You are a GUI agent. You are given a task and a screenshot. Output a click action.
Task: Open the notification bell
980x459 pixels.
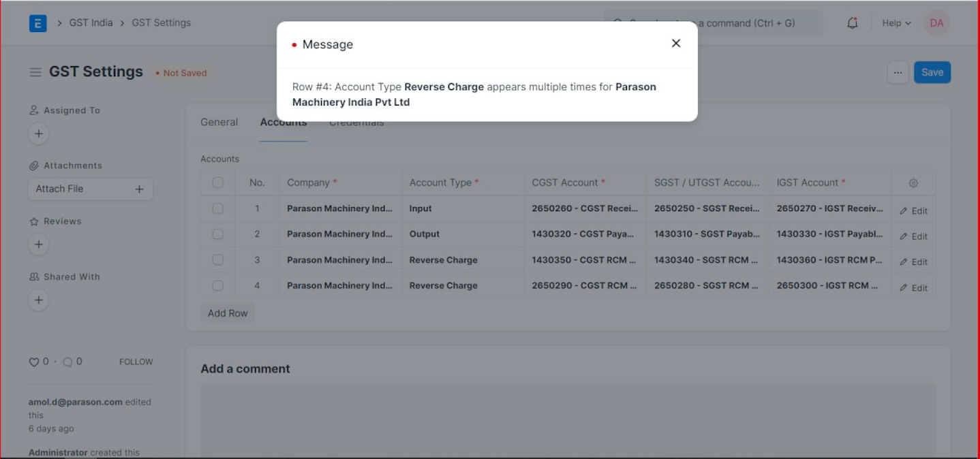point(851,22)
